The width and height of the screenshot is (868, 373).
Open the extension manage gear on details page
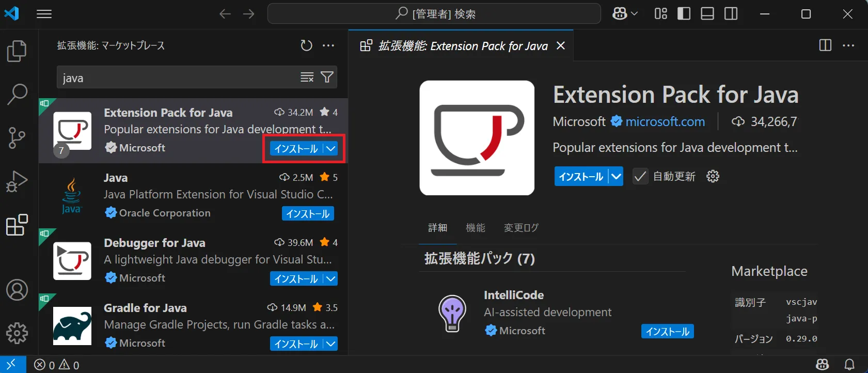[713, 177]
